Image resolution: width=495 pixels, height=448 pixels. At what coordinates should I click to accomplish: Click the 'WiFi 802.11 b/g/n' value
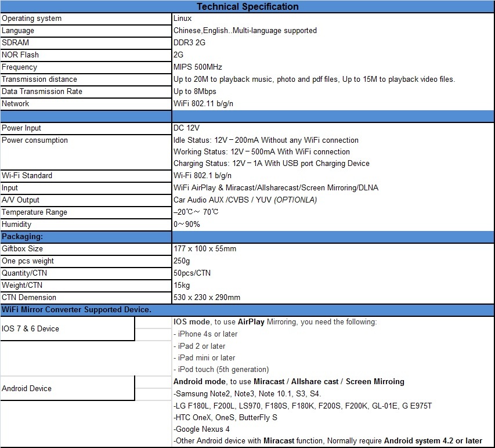tap(203, 103)
